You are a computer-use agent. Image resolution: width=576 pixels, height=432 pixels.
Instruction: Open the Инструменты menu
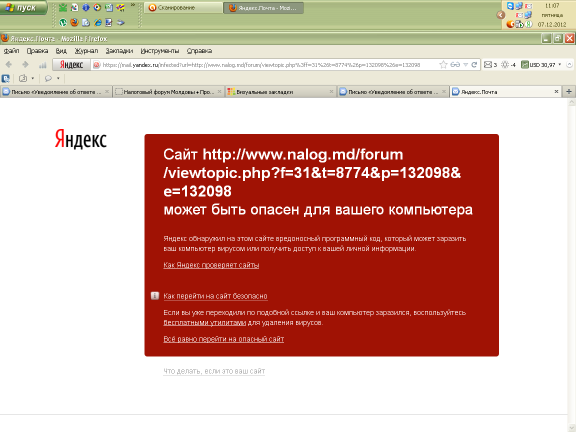point(160,51)
